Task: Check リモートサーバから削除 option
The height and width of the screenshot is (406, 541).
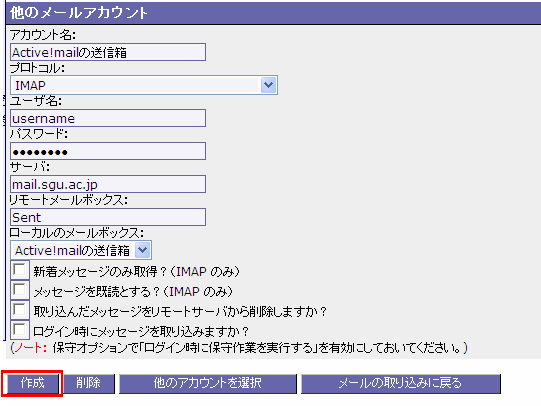Action: [x=20, y=310]
